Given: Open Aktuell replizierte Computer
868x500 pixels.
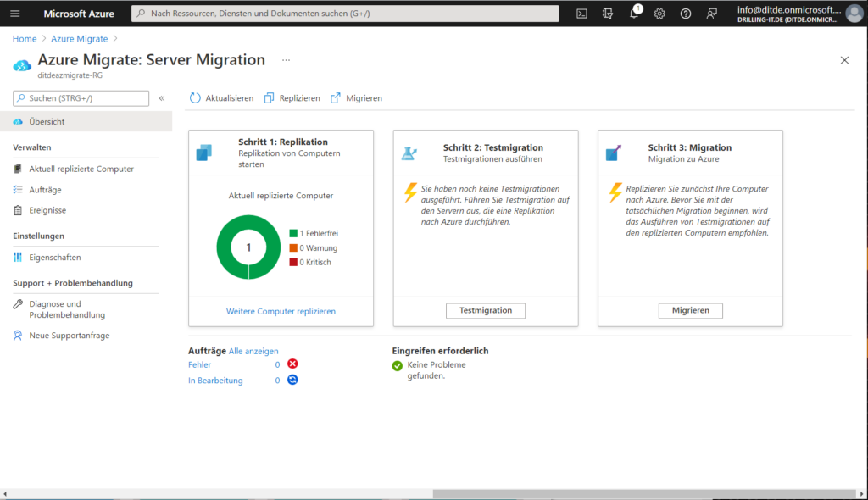Looking at the screenshot, I should pos(81,169).
